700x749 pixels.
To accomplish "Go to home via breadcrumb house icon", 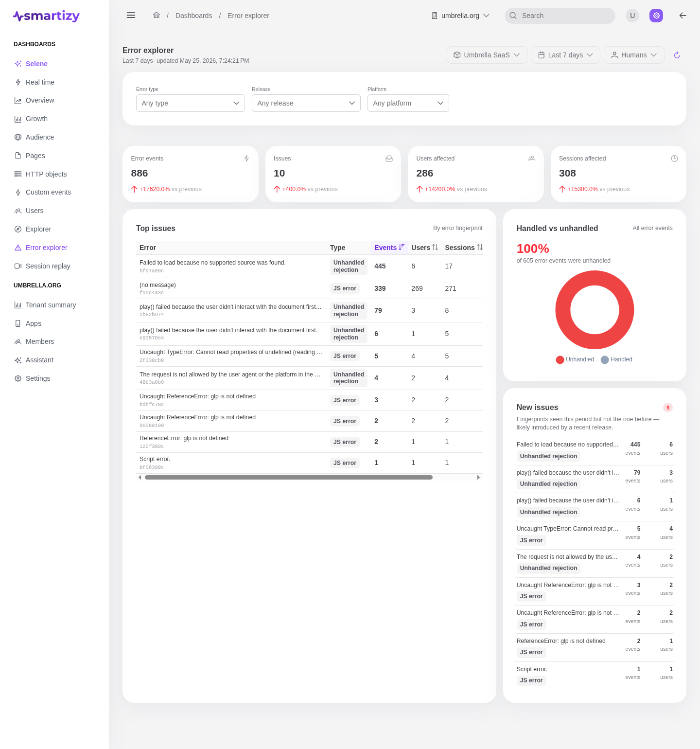I will coord(157,16).
